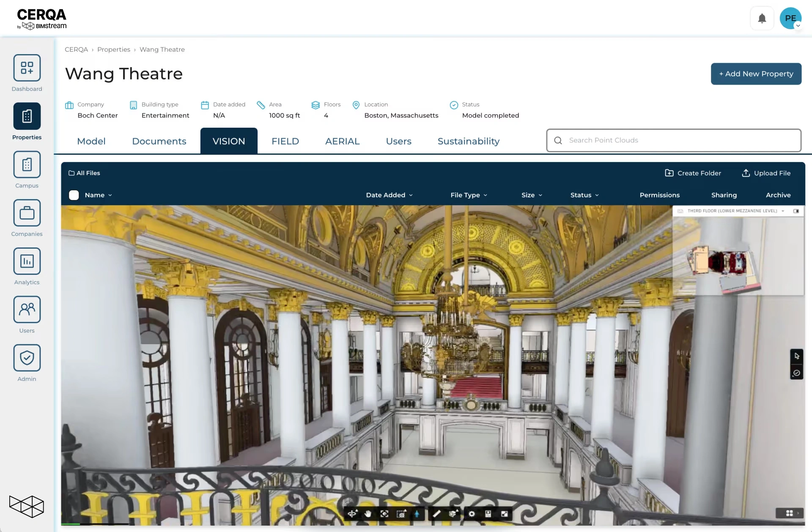The width and height of the screenshot is (812, 532).
Task: Open the floor level dropdown on the minimap
Action: [x=783, y=211]
